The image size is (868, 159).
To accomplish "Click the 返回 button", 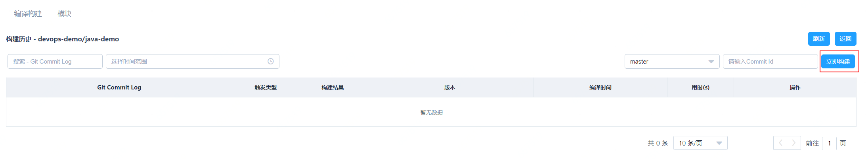I will [x=845, y=39].
